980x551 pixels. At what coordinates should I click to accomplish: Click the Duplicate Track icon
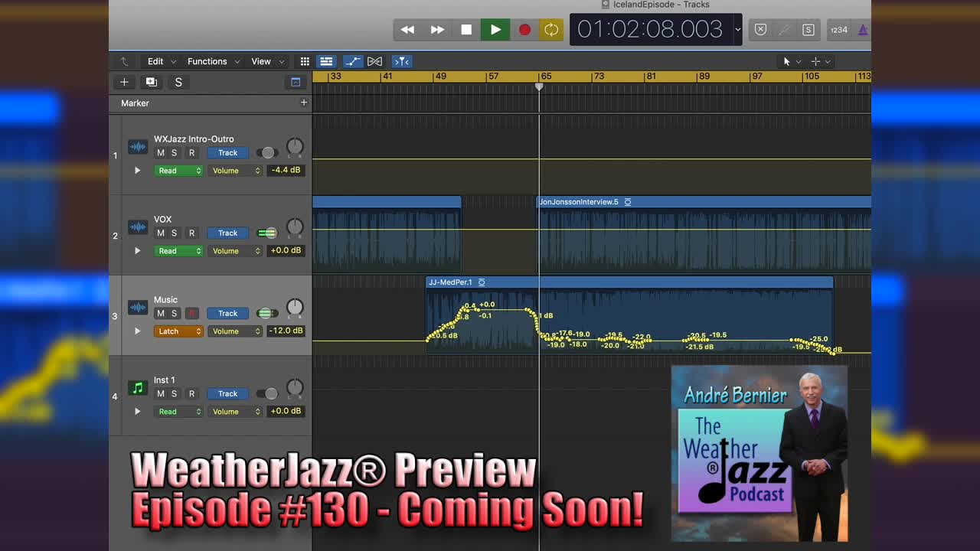point(152,82)
